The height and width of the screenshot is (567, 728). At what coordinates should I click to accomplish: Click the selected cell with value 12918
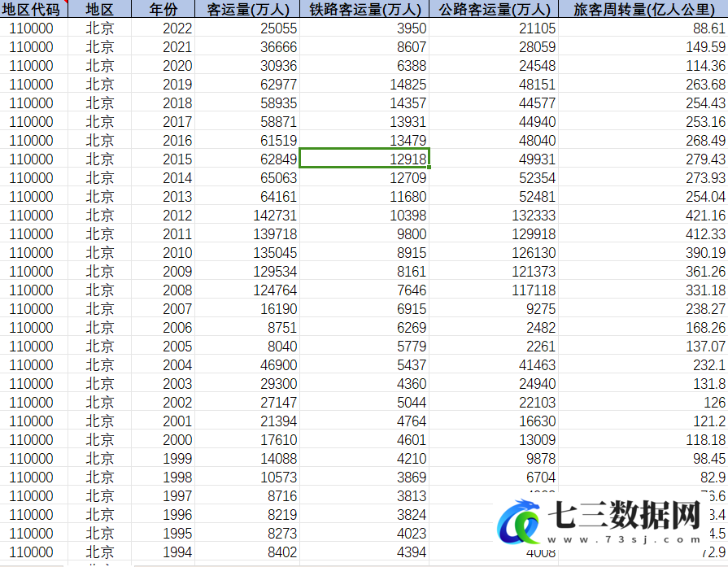tap(364, 159)
